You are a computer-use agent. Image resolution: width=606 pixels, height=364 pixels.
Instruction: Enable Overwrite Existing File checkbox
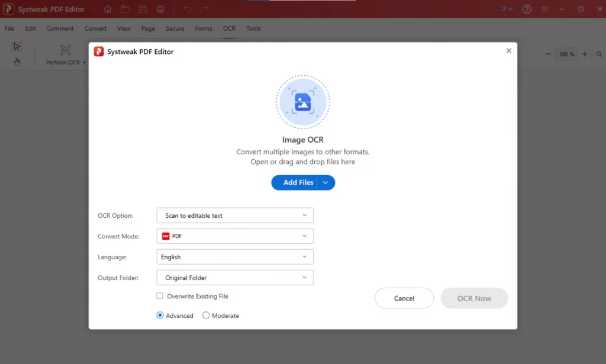[x=160, y=296]
